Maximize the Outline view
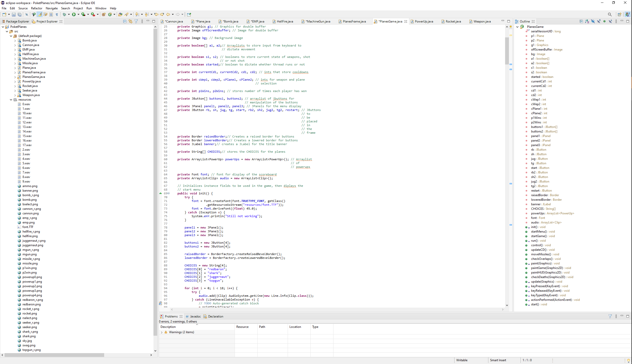 628,21
